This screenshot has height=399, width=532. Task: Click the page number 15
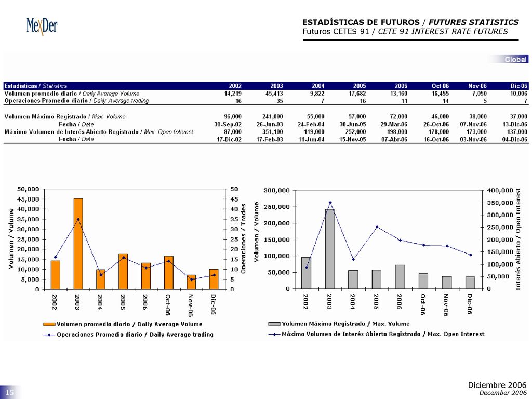[9, 392]
